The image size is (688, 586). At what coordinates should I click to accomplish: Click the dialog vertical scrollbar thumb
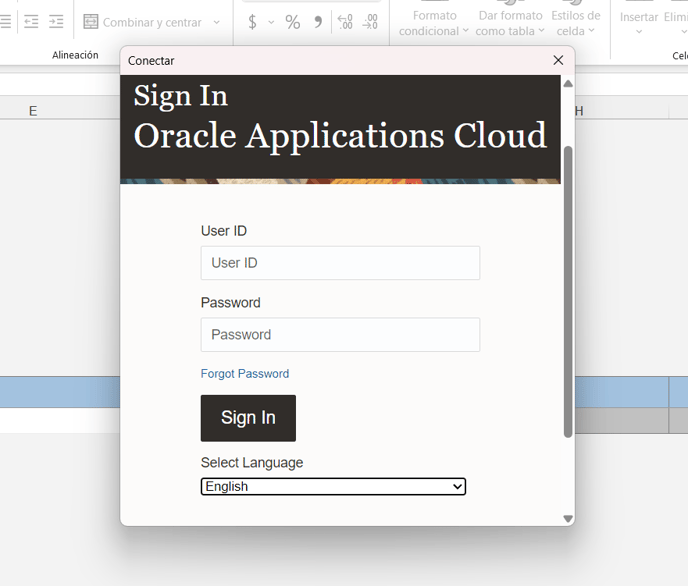(568, 292)
